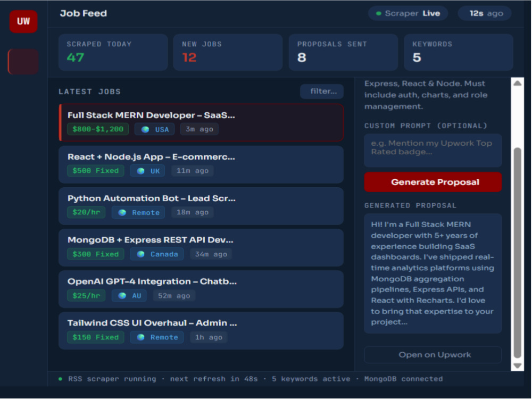The width and height of the screenshot is (532, 399).
Task: Click the $25/hr rate tag
Action: [x=86, y=295]
